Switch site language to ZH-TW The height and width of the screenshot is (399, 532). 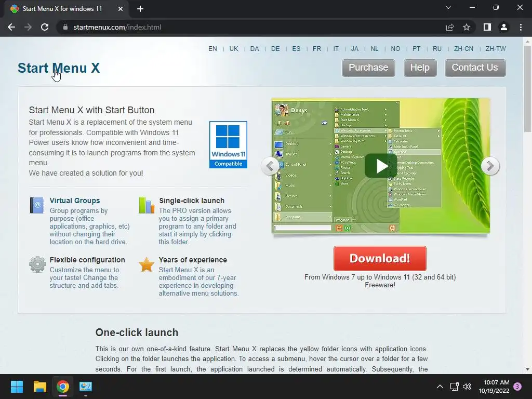[x=496, y=48]
